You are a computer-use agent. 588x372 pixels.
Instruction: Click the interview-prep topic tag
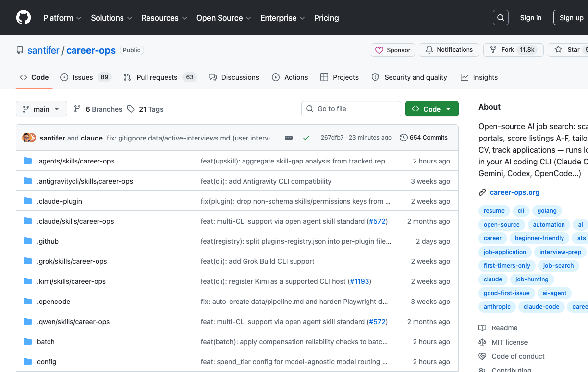560,252
